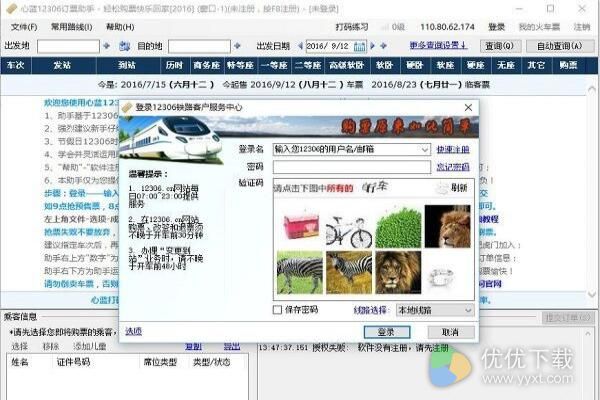This screenshot has height=400, width=600.
Task: Click 注销 in the top bar
Action: coord(582,27)
